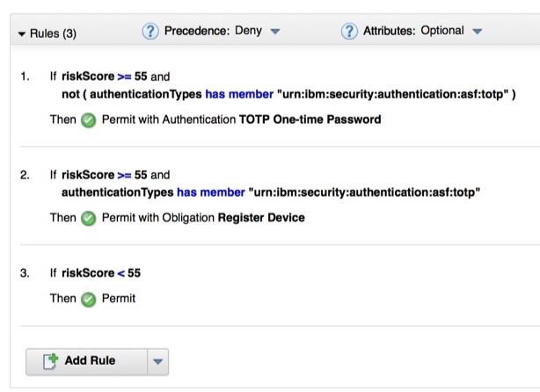Click riskScore attribute in rule 1
540x392 pixels.
[x=88, y=76]
